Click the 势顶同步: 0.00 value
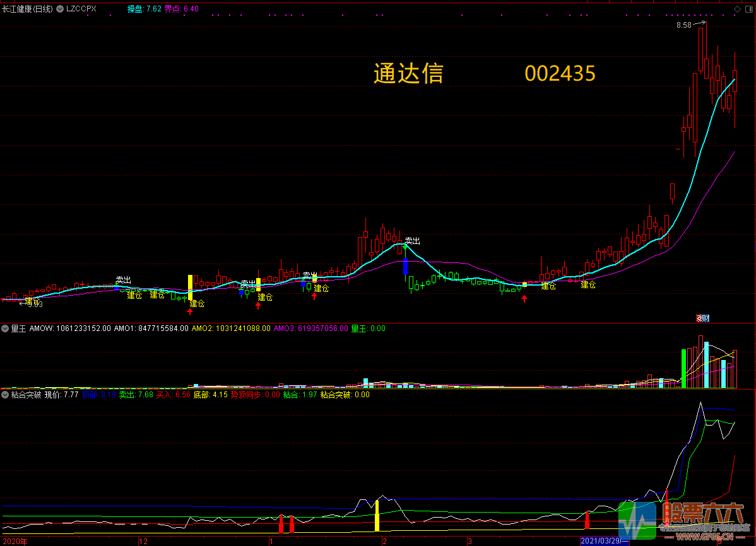The height and width of the screenshot is (546, 756). point(255,395)
